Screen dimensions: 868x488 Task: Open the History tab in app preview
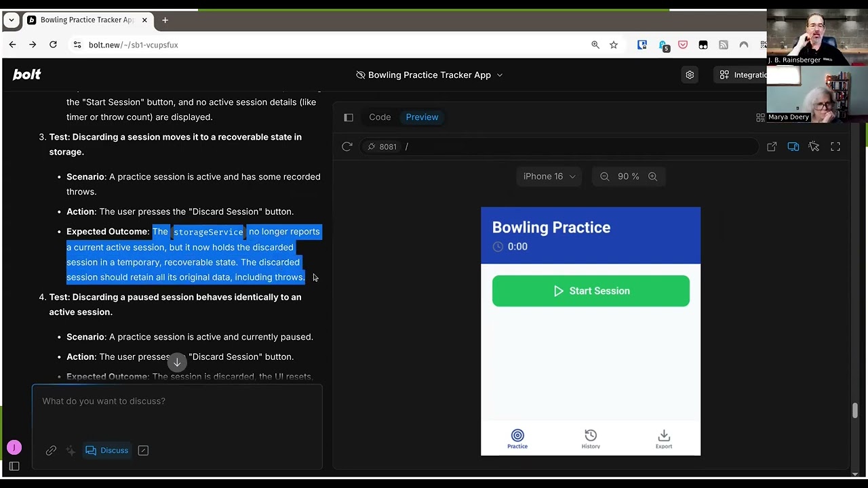point(591,439)
